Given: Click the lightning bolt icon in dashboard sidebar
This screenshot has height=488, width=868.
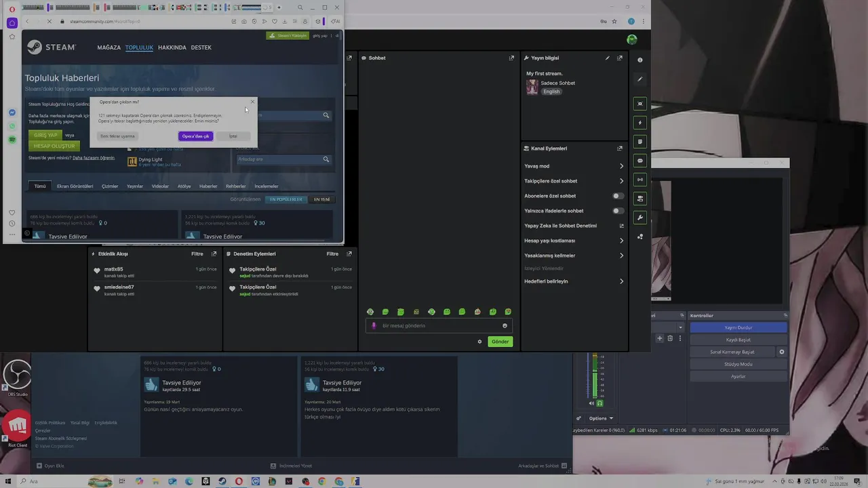Looking at the screenshot, I should tap(640, 123).
